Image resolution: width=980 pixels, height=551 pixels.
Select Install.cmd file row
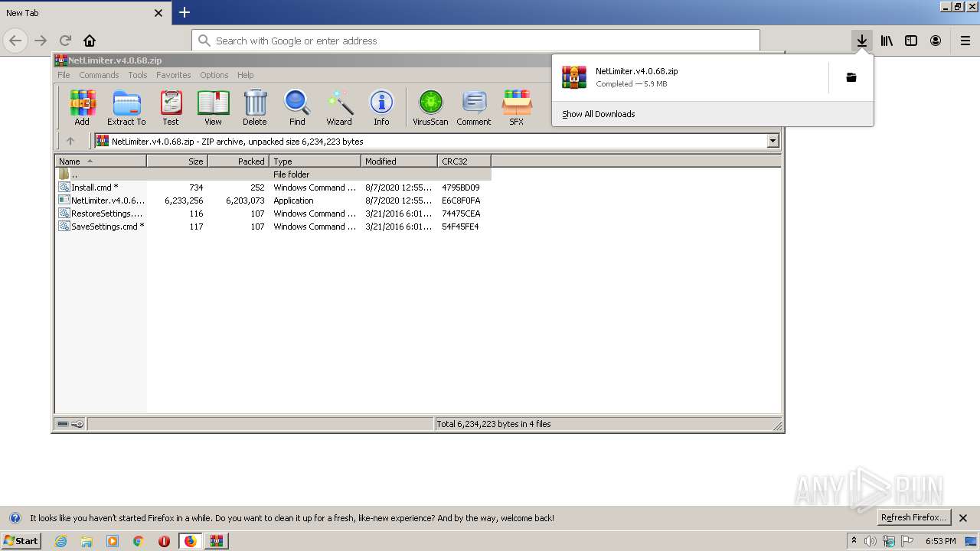[x=273, y=187]
